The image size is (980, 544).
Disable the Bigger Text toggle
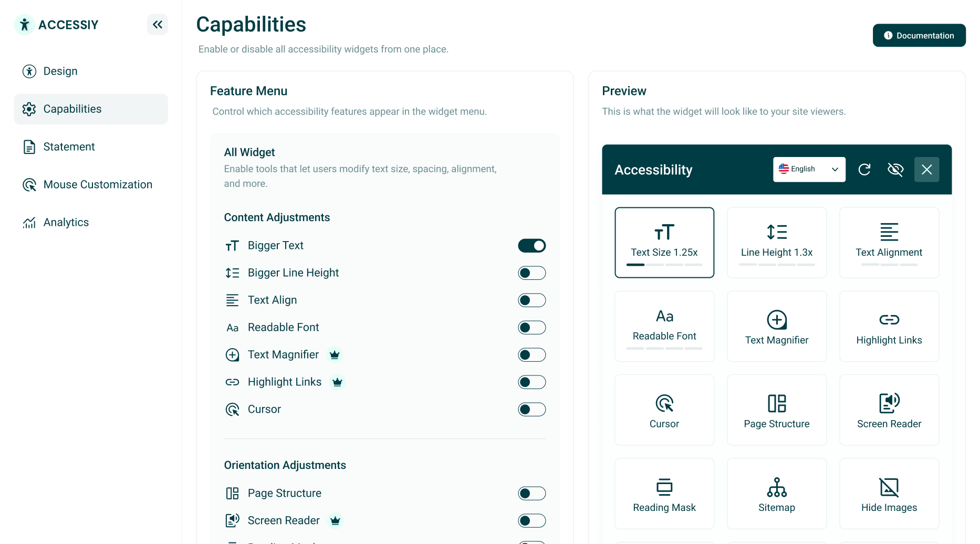[x=531, y=245]
